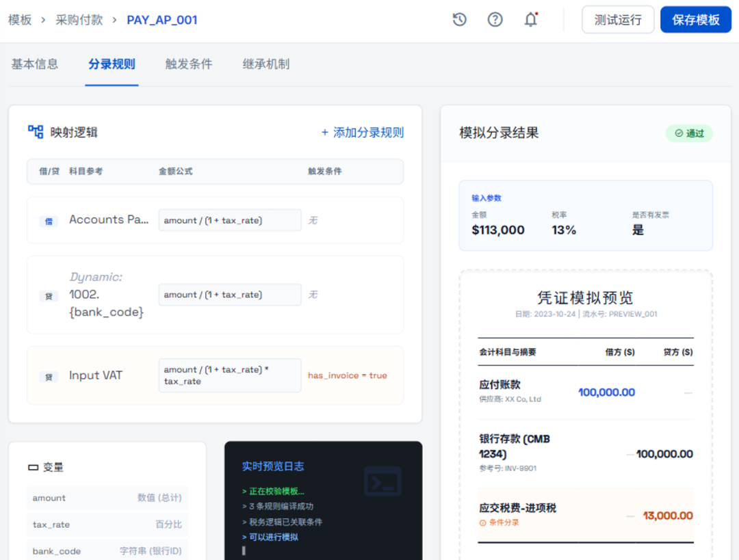The image size is (739, 560).
Task: Click the terminal icon in 实时预览日志
Action: (383, 481)
